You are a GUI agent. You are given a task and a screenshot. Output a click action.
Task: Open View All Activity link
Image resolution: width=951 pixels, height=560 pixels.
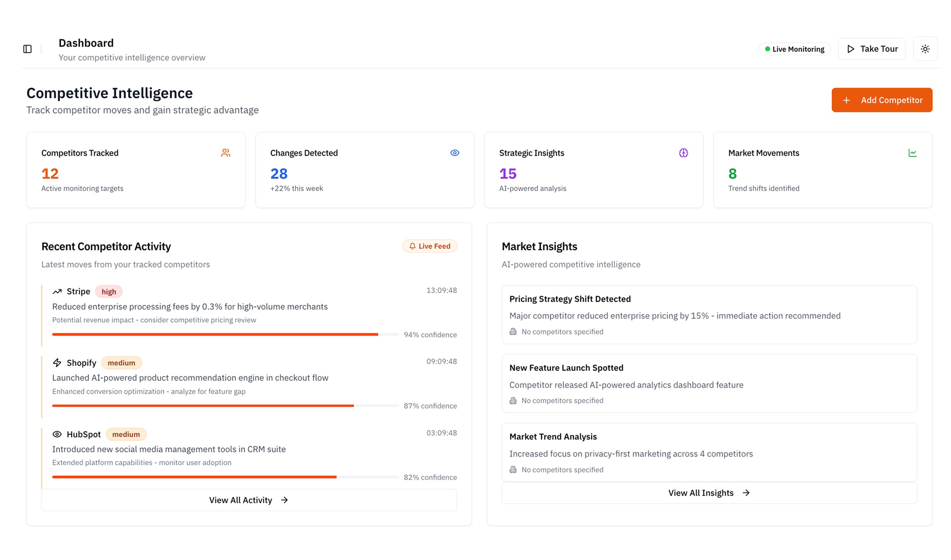249,500
